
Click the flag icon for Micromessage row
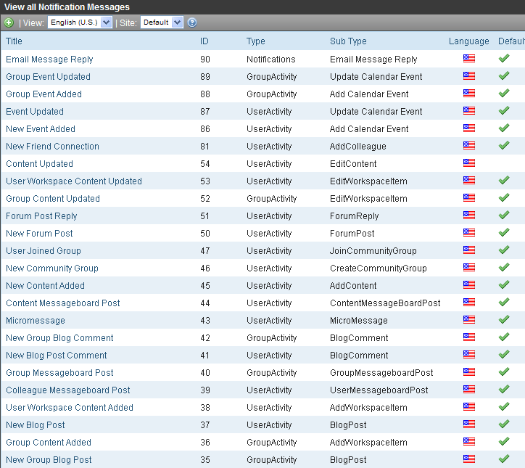[469, 320]
